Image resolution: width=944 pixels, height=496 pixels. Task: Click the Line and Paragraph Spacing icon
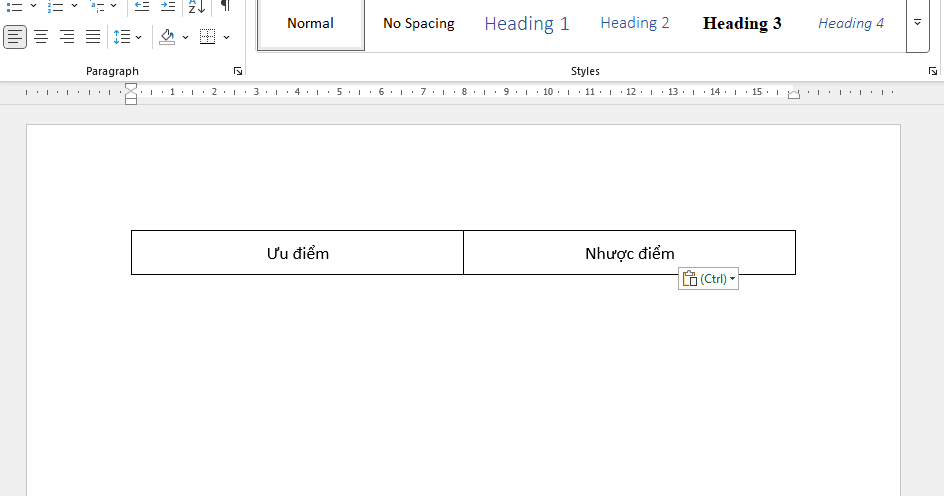point(122,37)
